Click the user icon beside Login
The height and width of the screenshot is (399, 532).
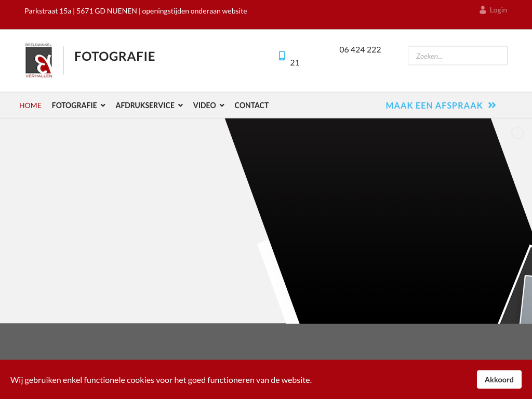point(483,10)
